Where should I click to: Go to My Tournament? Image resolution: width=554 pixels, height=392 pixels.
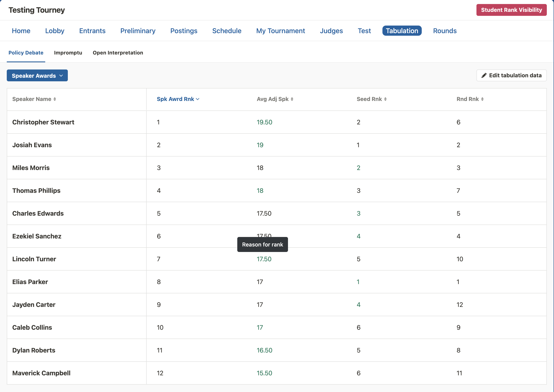281,31
